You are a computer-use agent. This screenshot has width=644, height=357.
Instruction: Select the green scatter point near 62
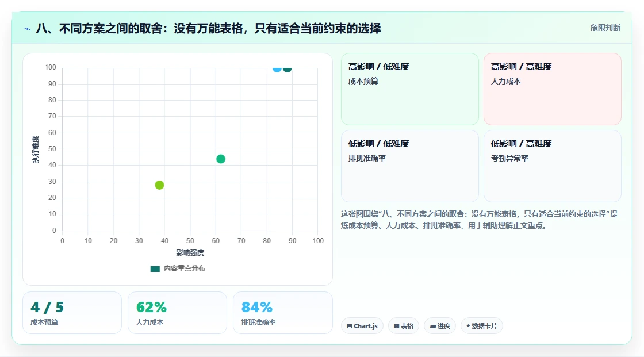click(221, 159)
